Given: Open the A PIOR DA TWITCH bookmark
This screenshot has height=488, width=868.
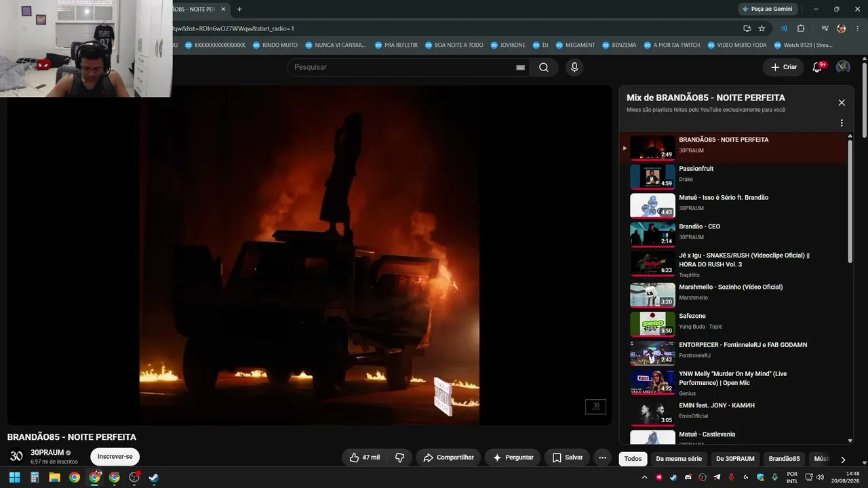Looking at the screenshot, I should coord(671,45).
